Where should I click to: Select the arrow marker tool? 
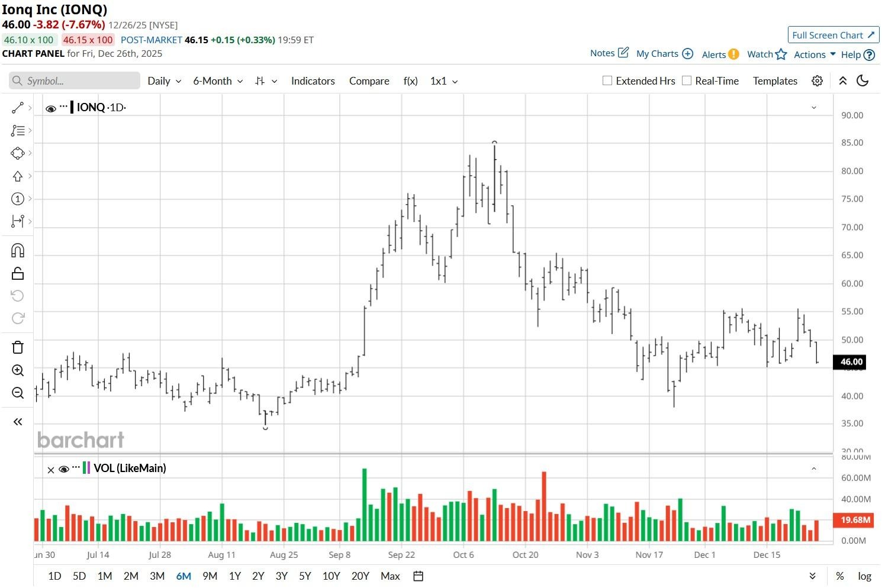pyautogui.click(x=18, y=176)
